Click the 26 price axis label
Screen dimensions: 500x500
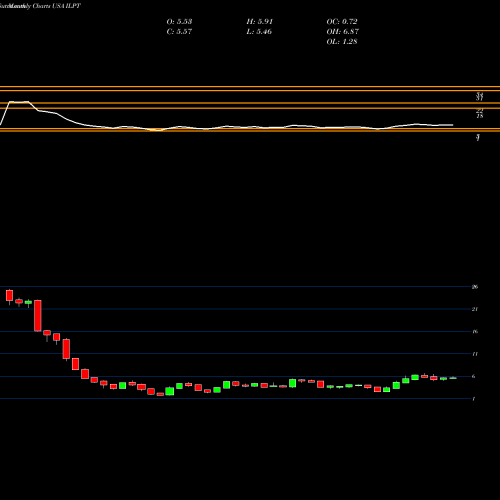coord(475,287)
